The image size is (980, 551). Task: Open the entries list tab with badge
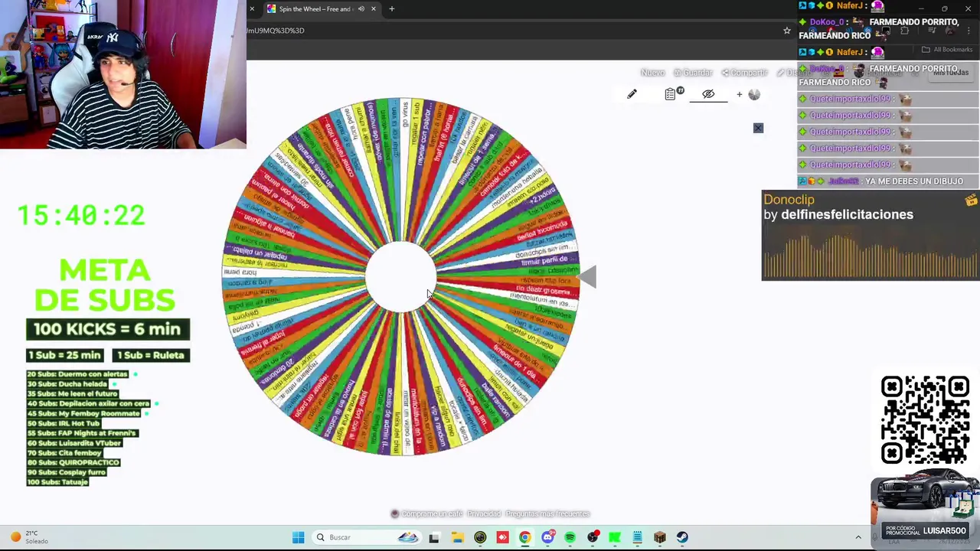pyautogui.click(x=674, y=94)
